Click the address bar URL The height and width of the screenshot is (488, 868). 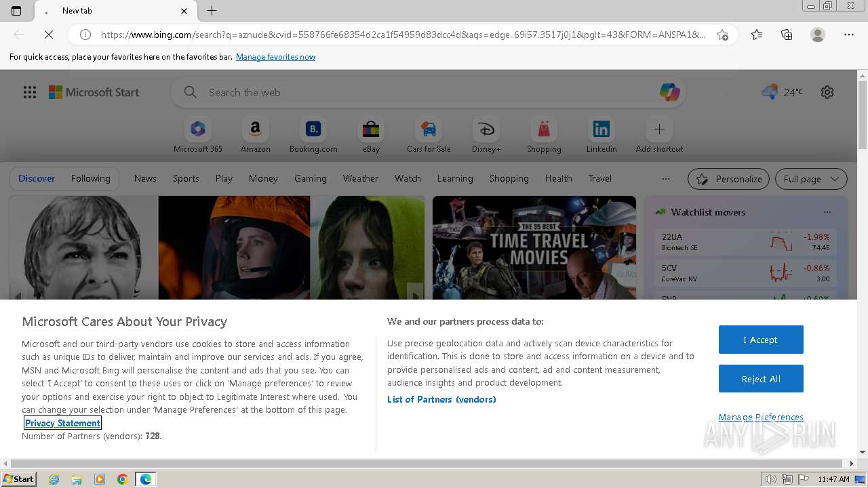403,35
